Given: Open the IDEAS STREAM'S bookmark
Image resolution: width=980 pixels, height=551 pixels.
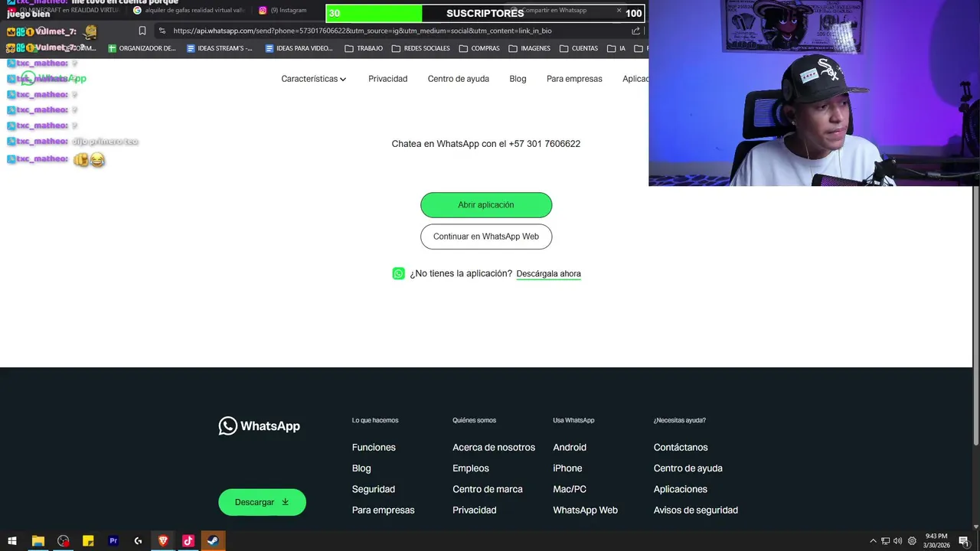Looking at the screenshot, I should click(220, 48).
